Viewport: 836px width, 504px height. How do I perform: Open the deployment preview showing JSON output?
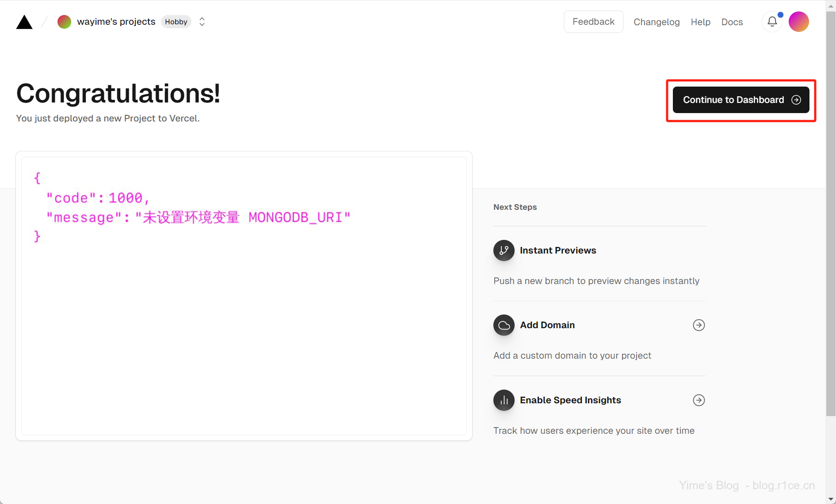tap(244, 296)
